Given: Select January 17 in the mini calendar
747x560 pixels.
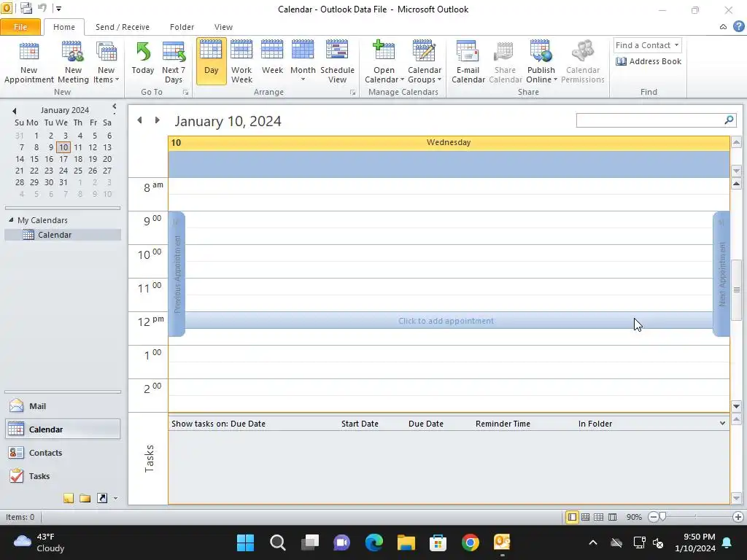Looking at the screenshot, I should click(x=63, y=159).
